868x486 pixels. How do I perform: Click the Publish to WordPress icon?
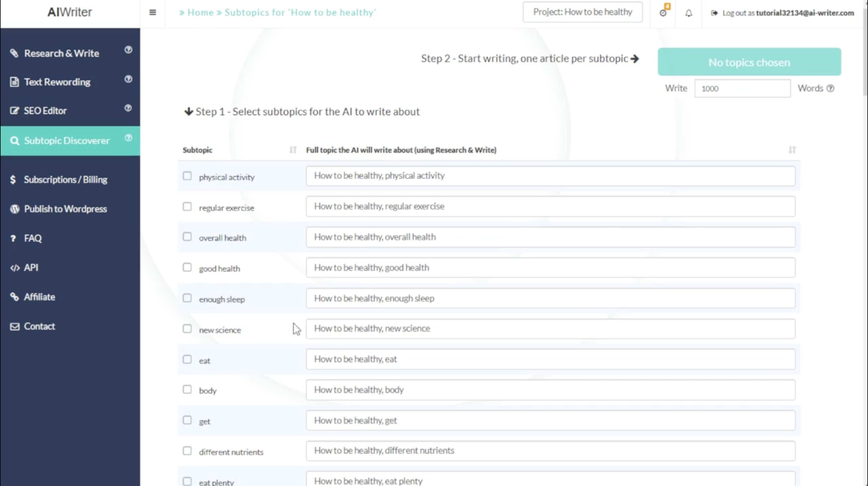pyautogui.click(x=15, y=208)
